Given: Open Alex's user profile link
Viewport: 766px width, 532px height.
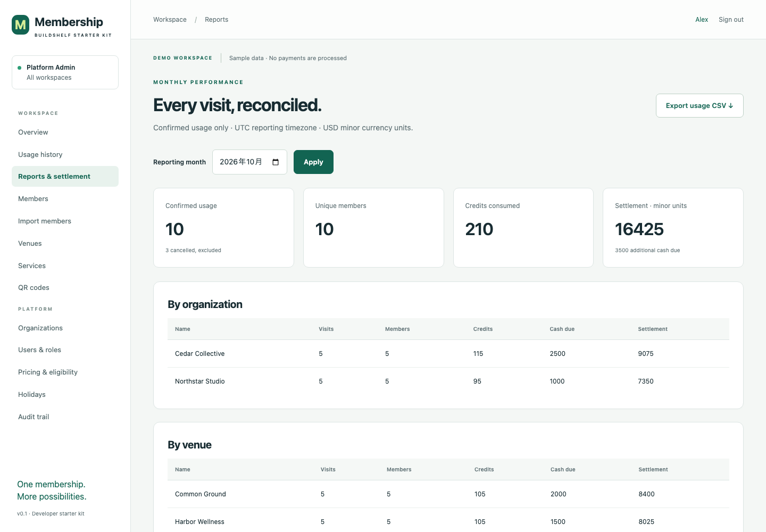Looking at the screenshot, I should click(702, 20).
